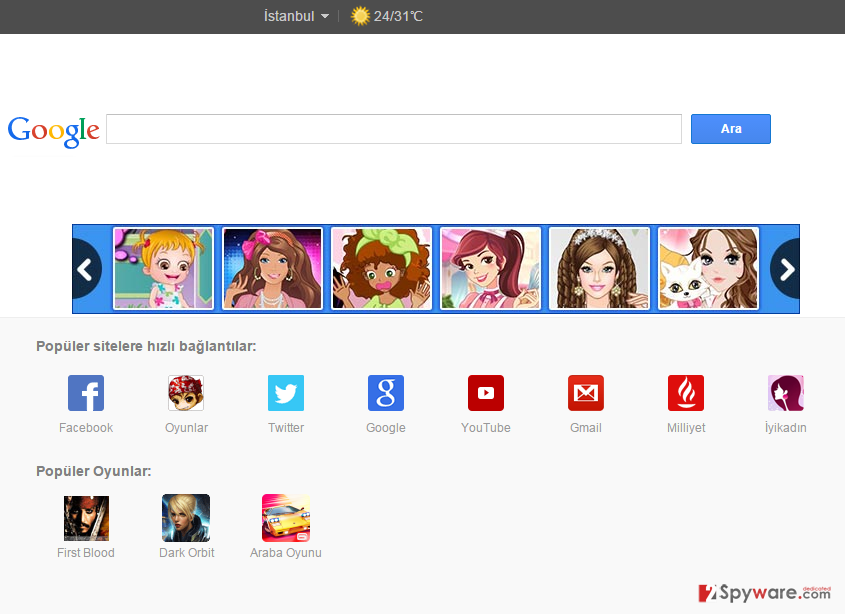The image size is (845, 614).
Task: Open the Facebook shortcut icon
Action: click(86, 393)
